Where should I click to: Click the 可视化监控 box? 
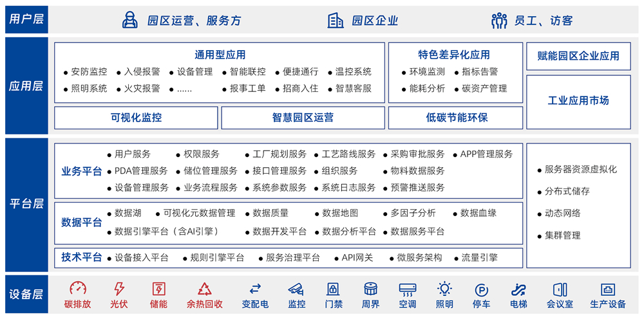[x=136, y=118]
